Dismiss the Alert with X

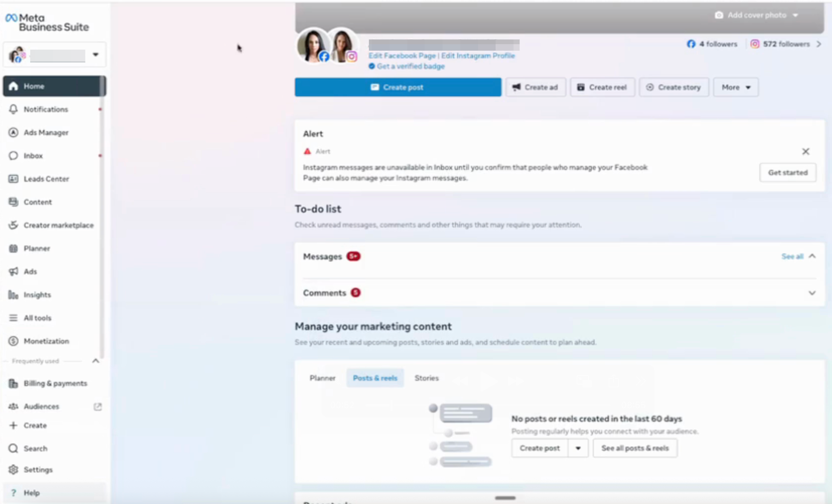tap(806, 151)
